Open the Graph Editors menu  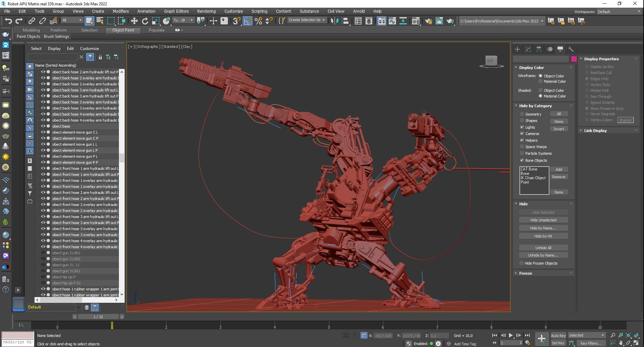point(176,11)
